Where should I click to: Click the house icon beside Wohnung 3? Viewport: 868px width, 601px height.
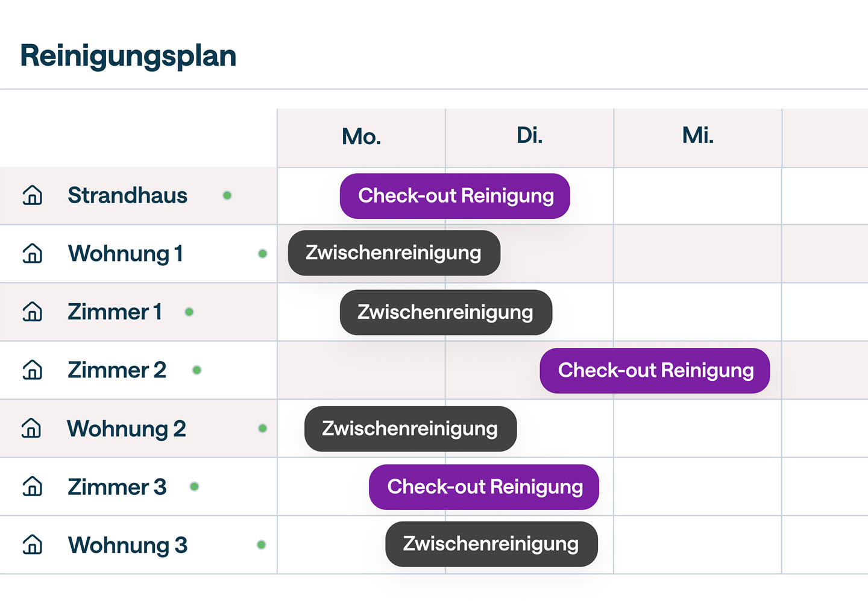pos(33,544)
